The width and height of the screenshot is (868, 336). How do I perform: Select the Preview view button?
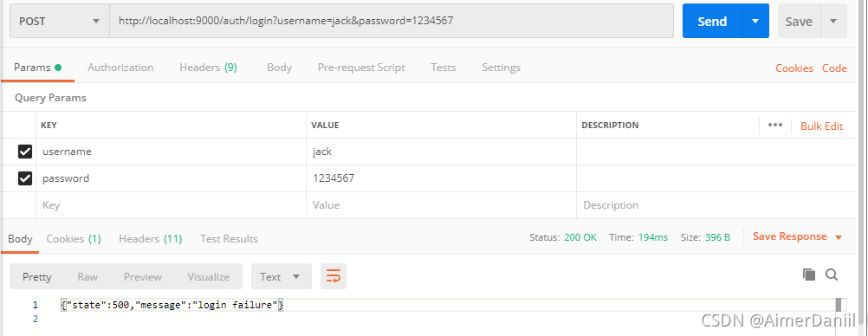pos(143,277)
